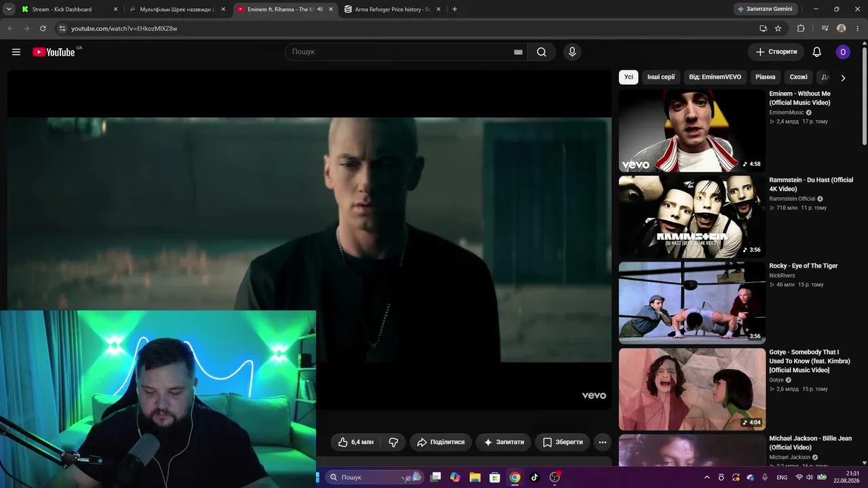Install or cast icon in the address bar
This screenshot has height=488, width=868.
[764, 28]
